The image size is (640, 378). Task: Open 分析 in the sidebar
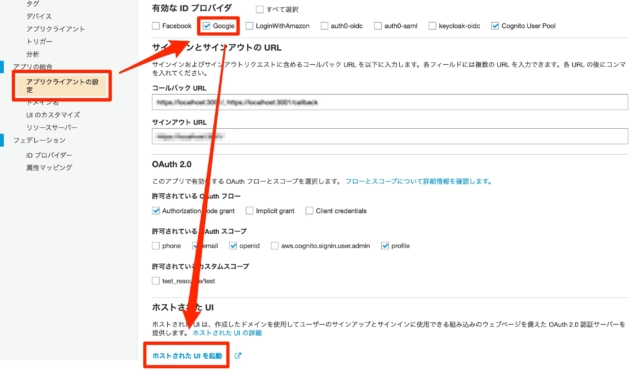click(x=33, y=54)
